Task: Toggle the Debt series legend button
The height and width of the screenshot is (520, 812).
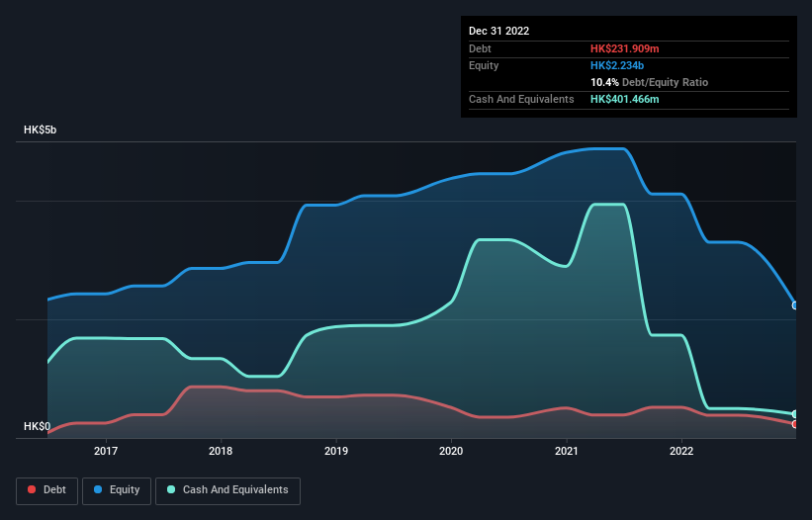Action: [46, 490]
